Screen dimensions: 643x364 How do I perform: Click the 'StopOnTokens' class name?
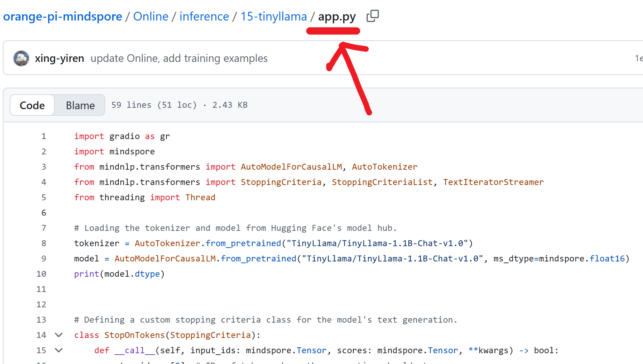(135, 335)
